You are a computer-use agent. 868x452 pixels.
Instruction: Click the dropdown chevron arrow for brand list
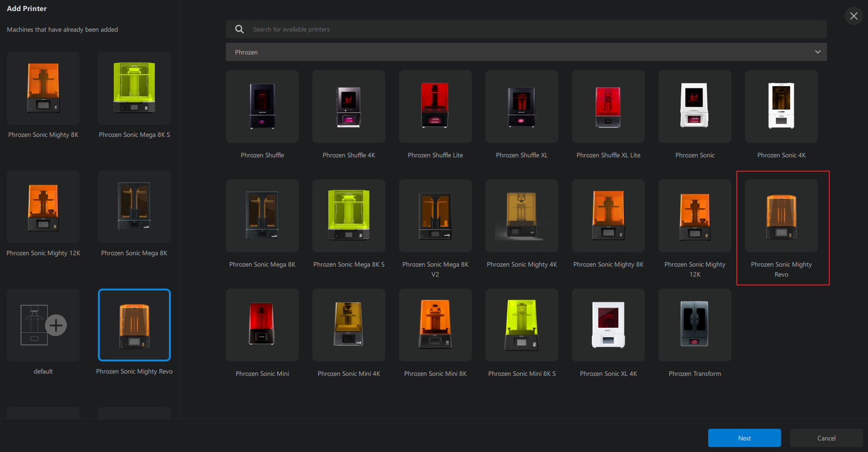(817, 52)
